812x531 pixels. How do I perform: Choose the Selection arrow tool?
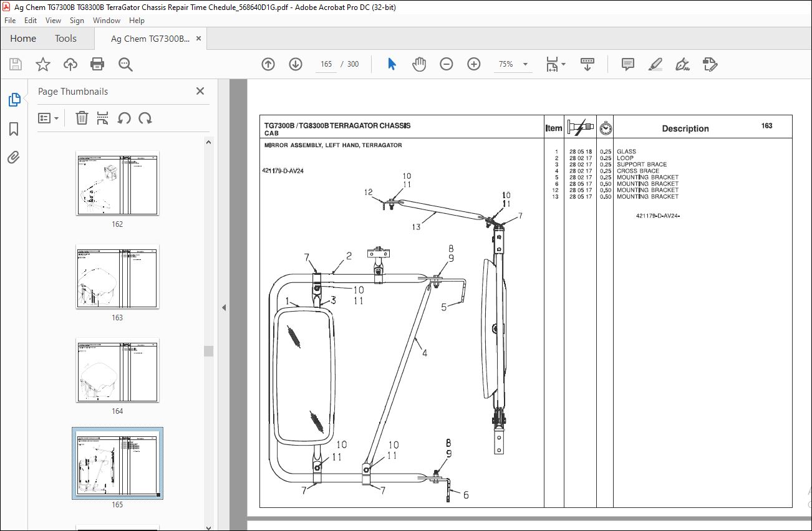392,64
